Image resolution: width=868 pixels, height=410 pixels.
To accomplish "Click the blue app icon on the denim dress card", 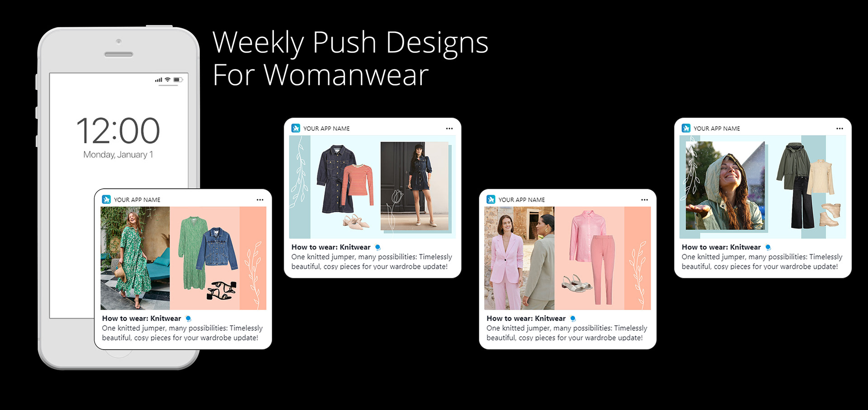I will (x=296, y=128).
